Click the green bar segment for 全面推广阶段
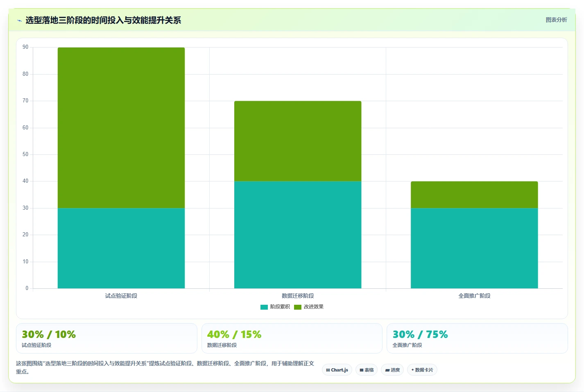The image size is (584, 392). [474, 195]
